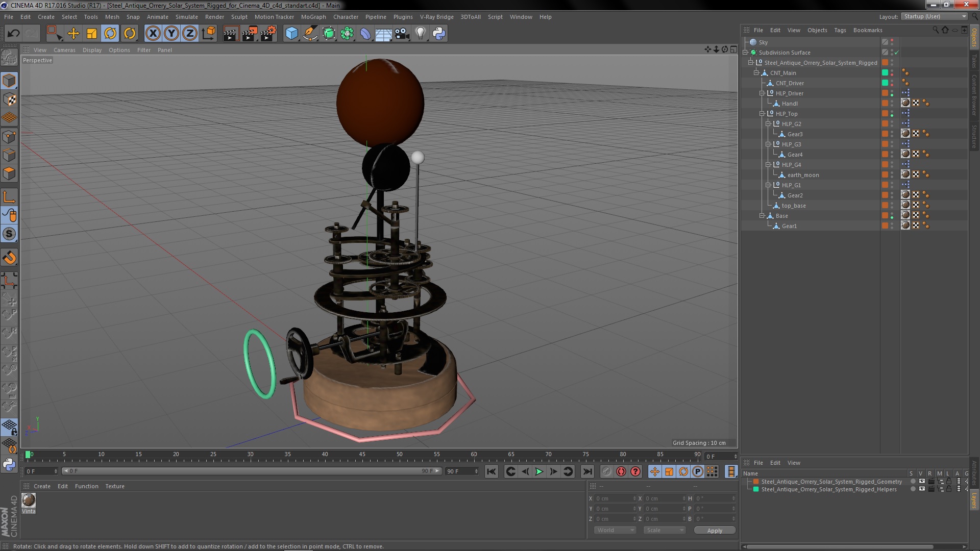Toggle the X-axis lock icon
This screenshot has width=980, height=551.
153,34
